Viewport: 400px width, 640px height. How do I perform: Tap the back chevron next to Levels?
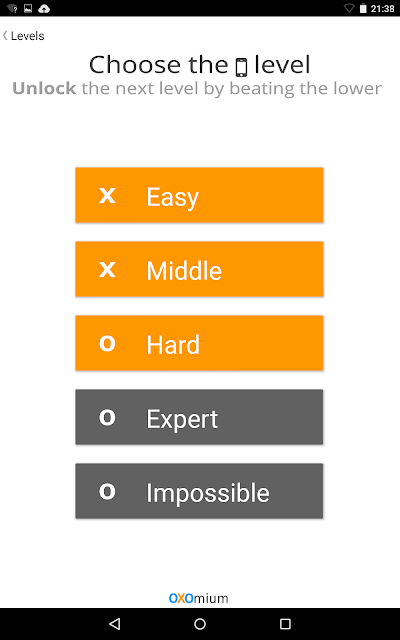[5, 36]
